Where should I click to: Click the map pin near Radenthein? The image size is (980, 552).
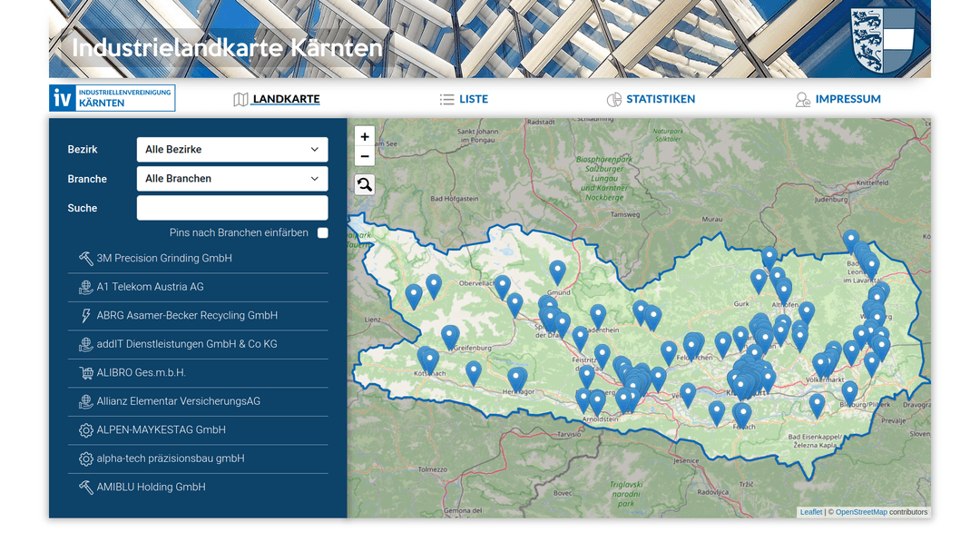[x=598, y=316]
